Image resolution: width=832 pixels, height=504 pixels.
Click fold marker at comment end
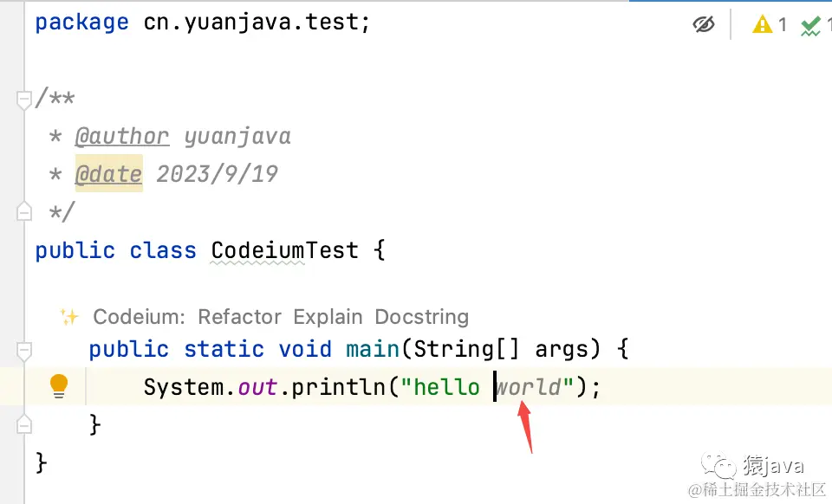click(x=24, y=211)
